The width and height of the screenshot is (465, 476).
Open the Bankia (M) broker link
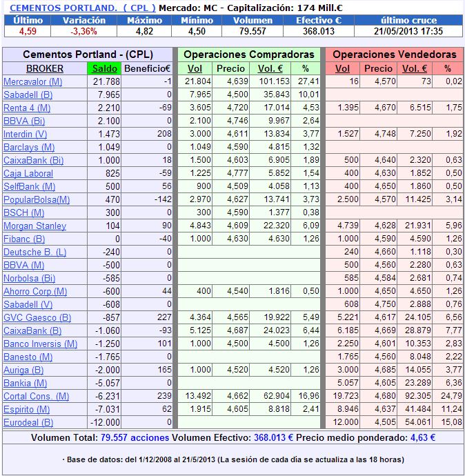coord(25,383)
